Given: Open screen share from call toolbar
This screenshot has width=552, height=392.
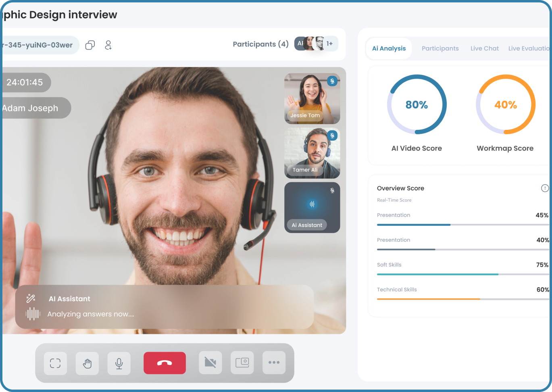Looking at the screenshot, I should pos(242,363).
